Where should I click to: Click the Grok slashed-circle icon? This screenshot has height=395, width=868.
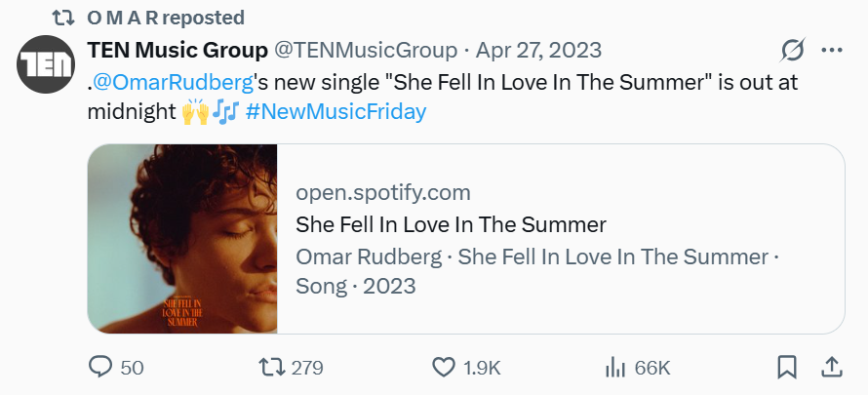tap(793, 50)
